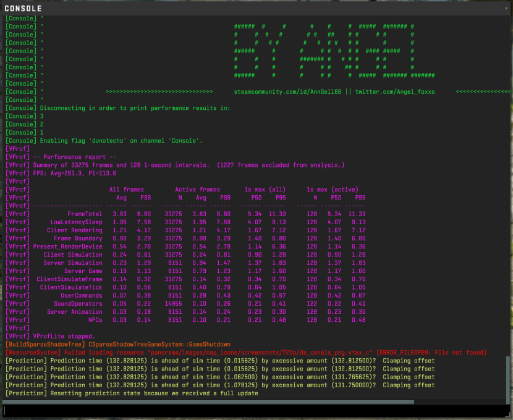513x420 pixels.
Task: Select the red ResourceSystem error line
Action: click(x=246, y=352)
